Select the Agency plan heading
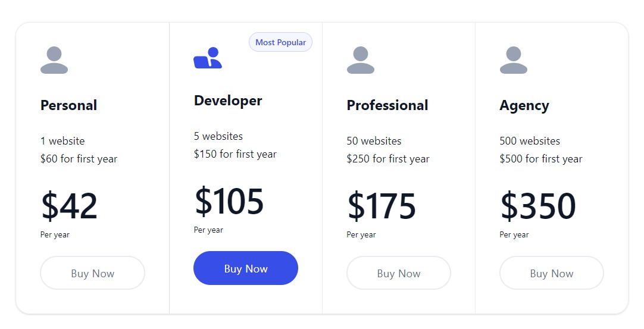This screenshot has height=329, width=644. tap(524, 106)
